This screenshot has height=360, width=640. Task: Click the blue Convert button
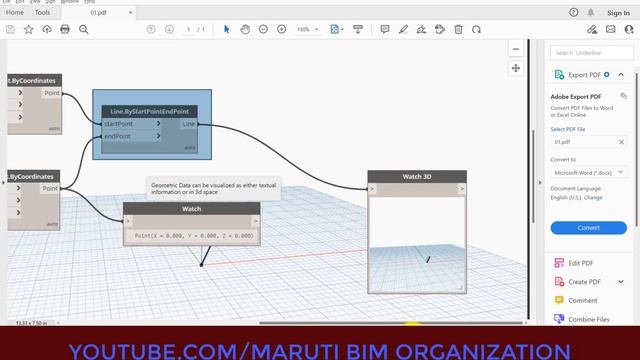point(589,228)
